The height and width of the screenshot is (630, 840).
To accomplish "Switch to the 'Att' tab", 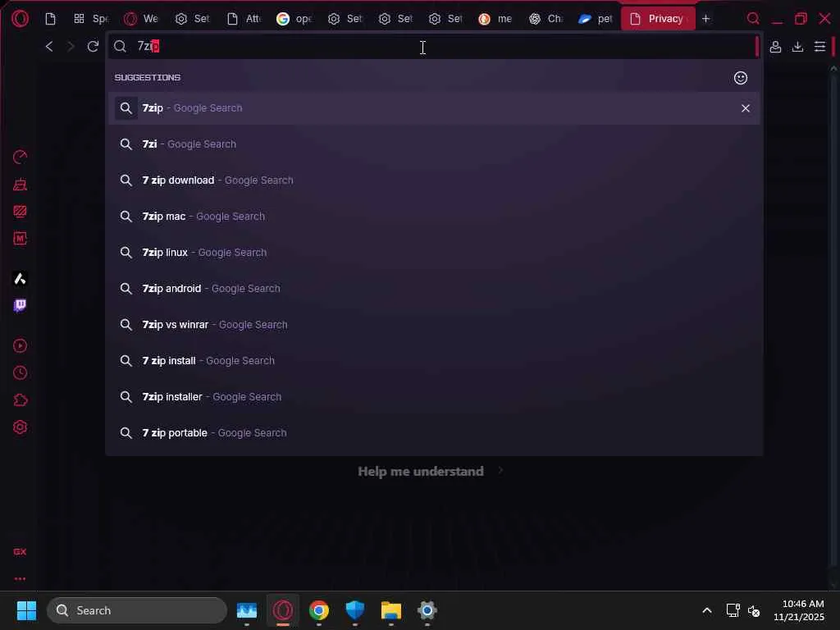I will (x=244, y=19).
